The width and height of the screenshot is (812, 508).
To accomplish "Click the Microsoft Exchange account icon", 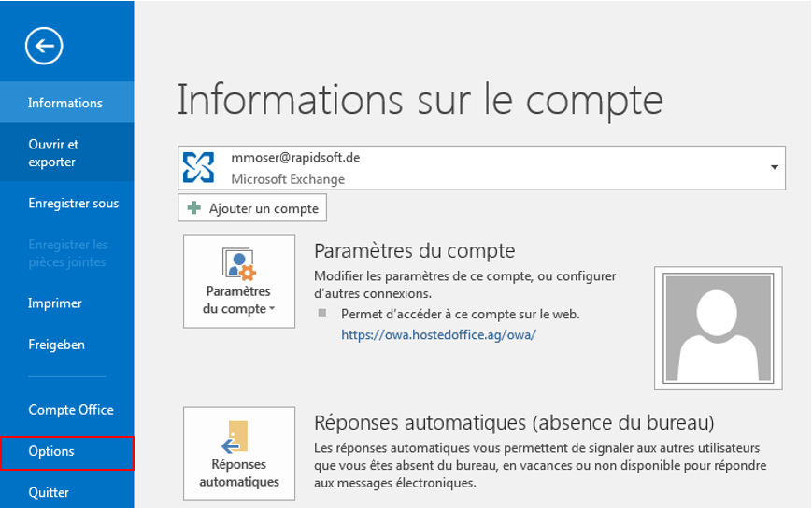I will point(198,167).
